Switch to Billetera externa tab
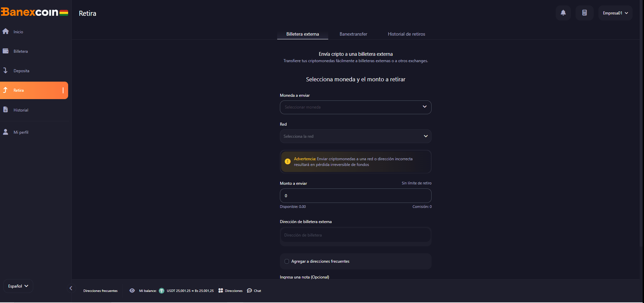 [x=302, y=34]
